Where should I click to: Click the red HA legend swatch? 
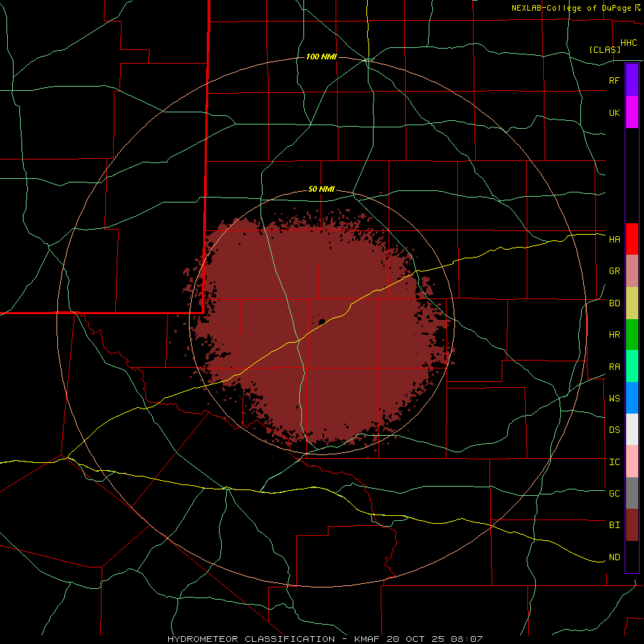coord(632,239)
